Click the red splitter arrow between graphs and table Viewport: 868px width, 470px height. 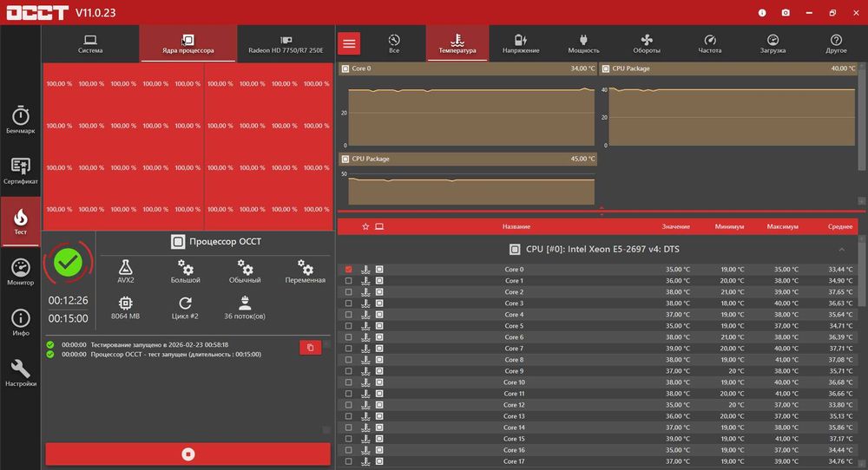pyautogui.click(x=602, y=211)
